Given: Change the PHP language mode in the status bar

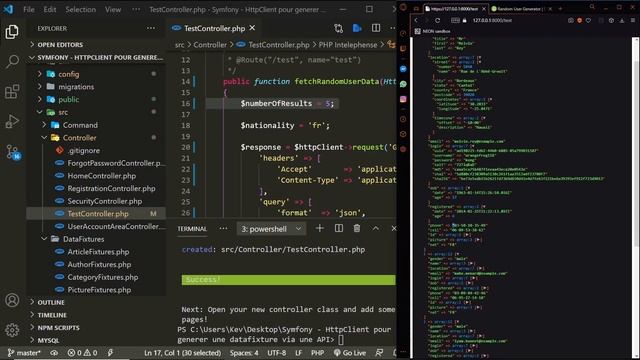Looking at the screenshot, I should pyautogui.click(x=317, y=353).
